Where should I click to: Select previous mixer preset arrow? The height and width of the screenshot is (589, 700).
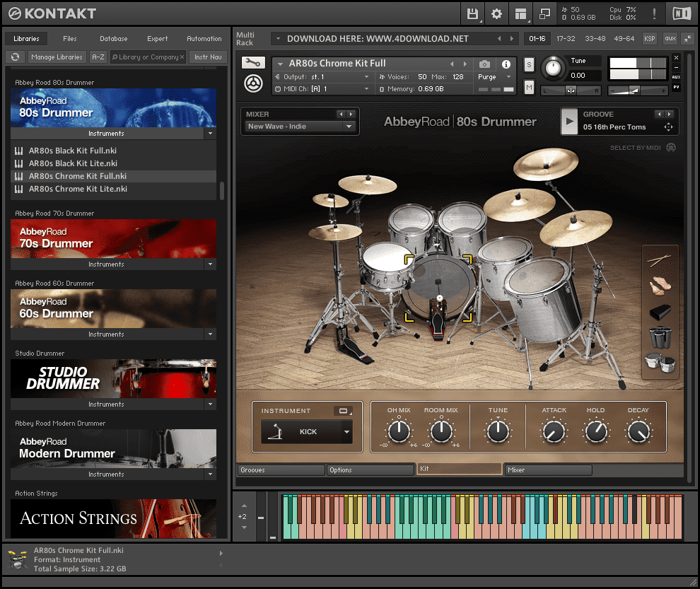tap(342, 115)
